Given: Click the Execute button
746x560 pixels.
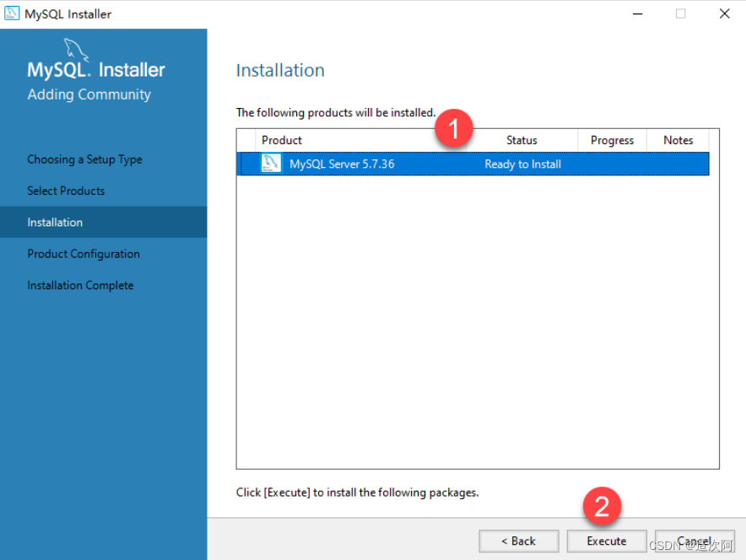Looking at the screenshot, I should point(607,541).
